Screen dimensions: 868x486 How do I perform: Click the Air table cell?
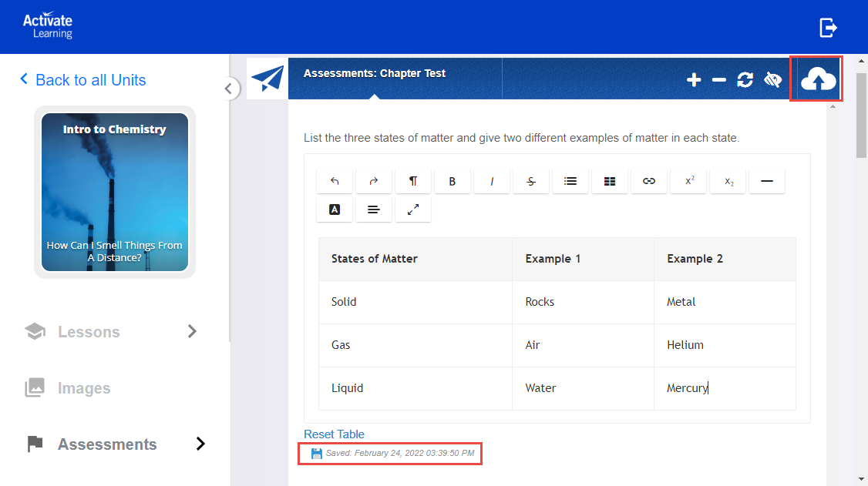pos(583,345)
